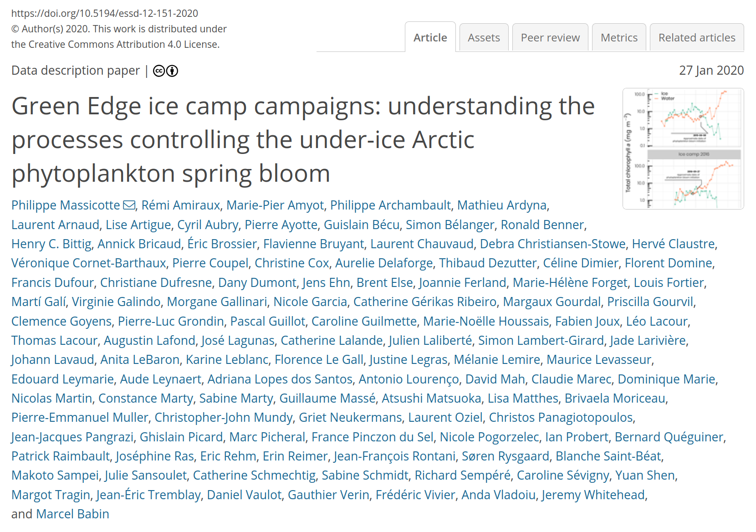Open the Peer review tab
This screenshot has width=756, height=532.
(x=550, y=38)
